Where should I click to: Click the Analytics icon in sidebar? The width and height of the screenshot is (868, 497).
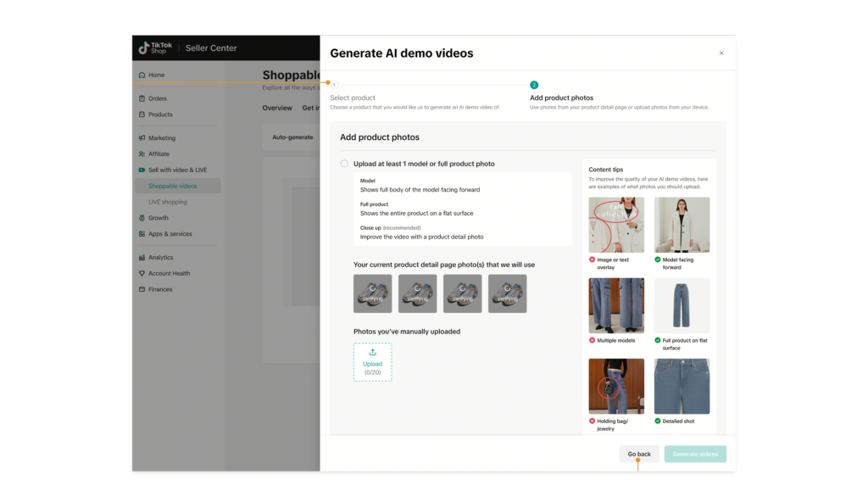tap(142, 258)
